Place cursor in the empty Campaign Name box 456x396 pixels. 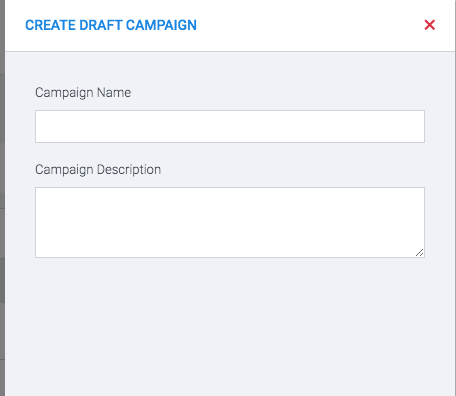pos(230,126)
